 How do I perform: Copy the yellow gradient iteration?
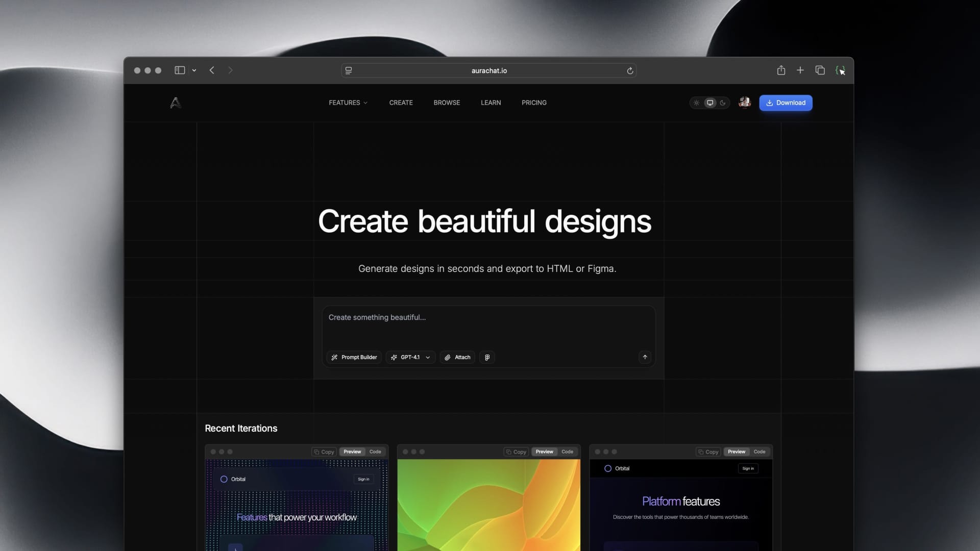516,452
